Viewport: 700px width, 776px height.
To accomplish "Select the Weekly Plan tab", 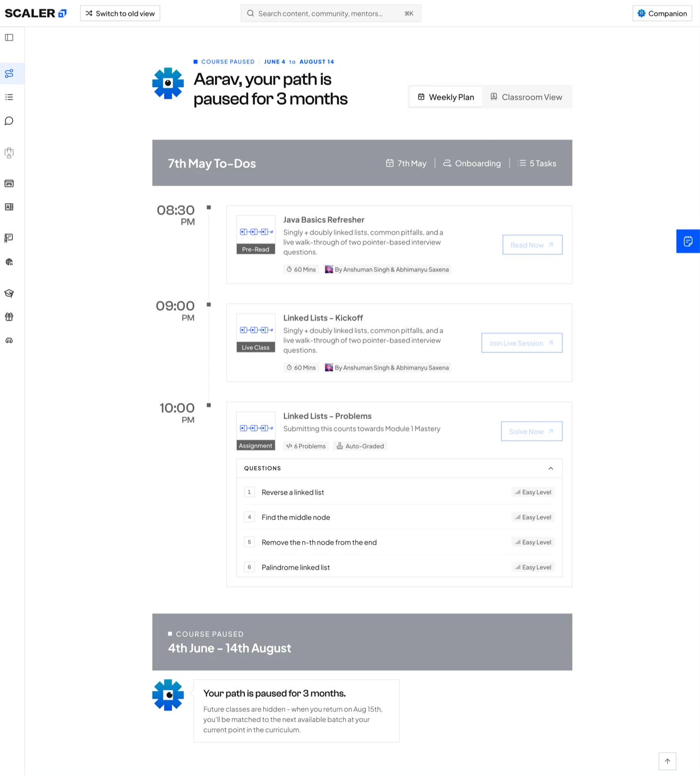I will [x=446, y=97].
